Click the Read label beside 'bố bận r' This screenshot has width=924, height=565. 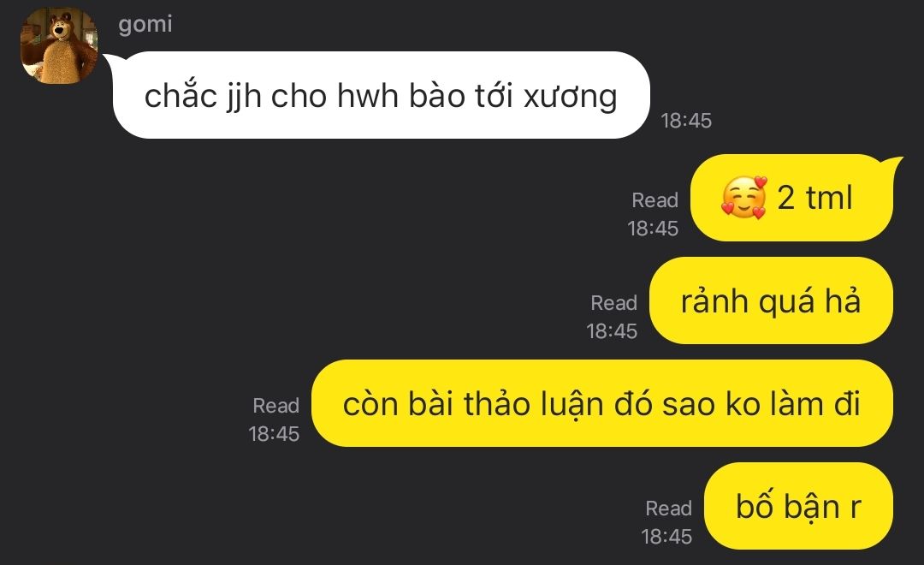(668, 508)
